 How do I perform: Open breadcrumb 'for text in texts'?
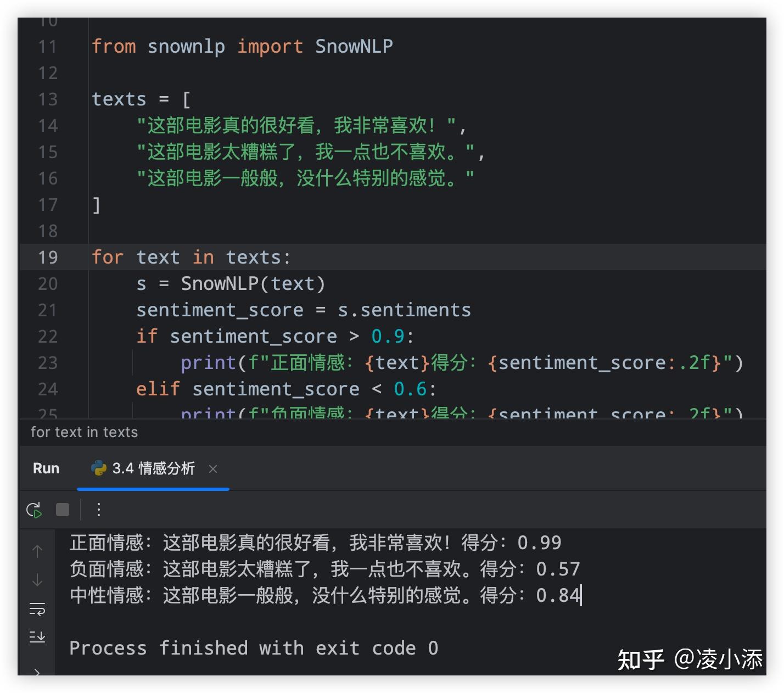[83, 432]
